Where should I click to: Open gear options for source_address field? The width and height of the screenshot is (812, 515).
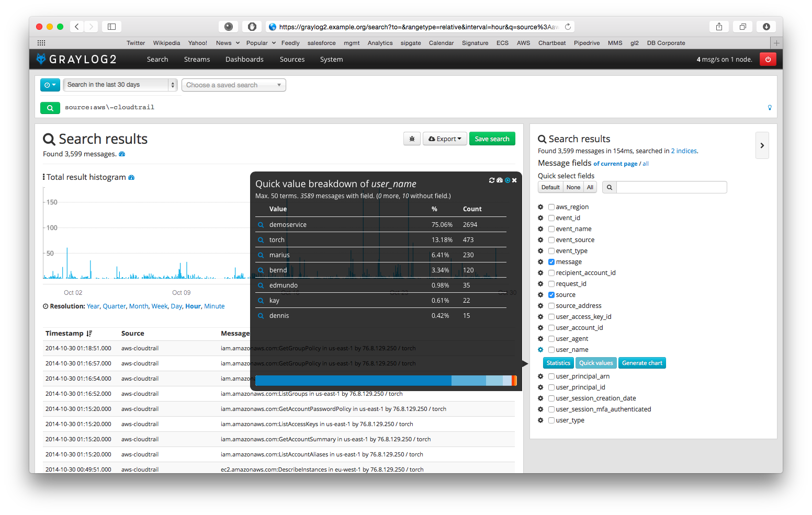[x=541, y=306]
